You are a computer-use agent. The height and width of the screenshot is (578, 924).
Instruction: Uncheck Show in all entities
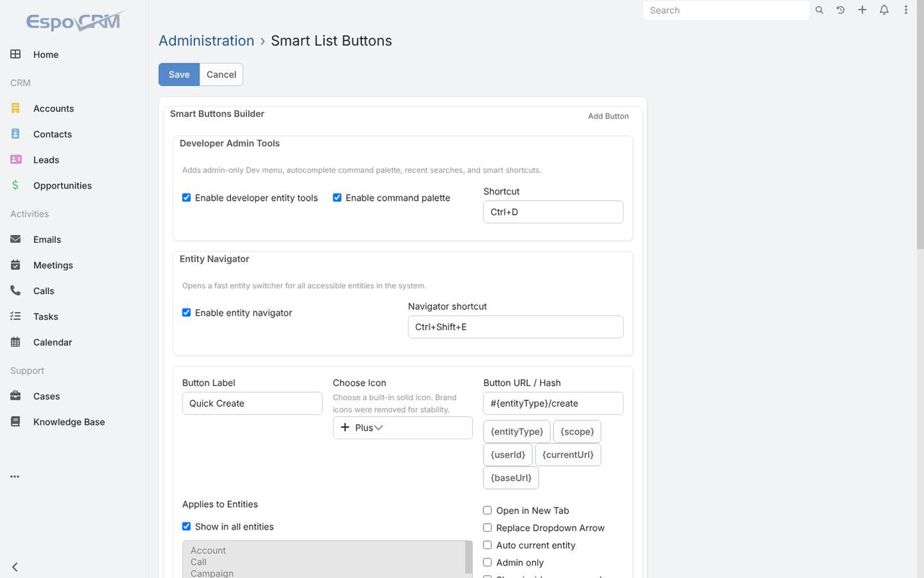186,526
